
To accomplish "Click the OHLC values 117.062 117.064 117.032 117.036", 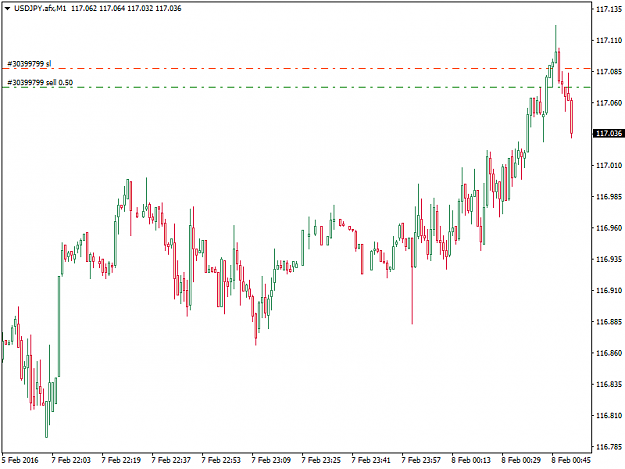I will coord(126,8).
